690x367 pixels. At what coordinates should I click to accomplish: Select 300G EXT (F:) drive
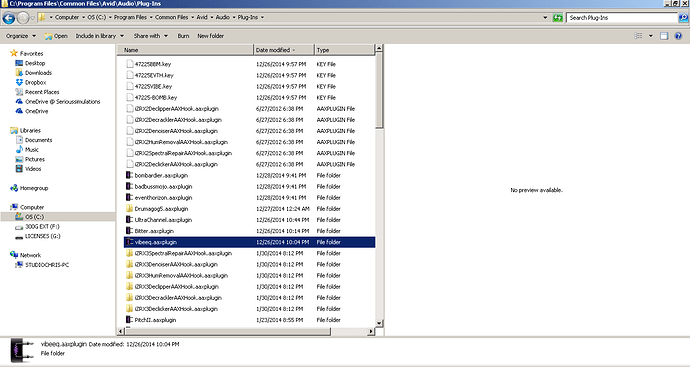tap(42, 227)
